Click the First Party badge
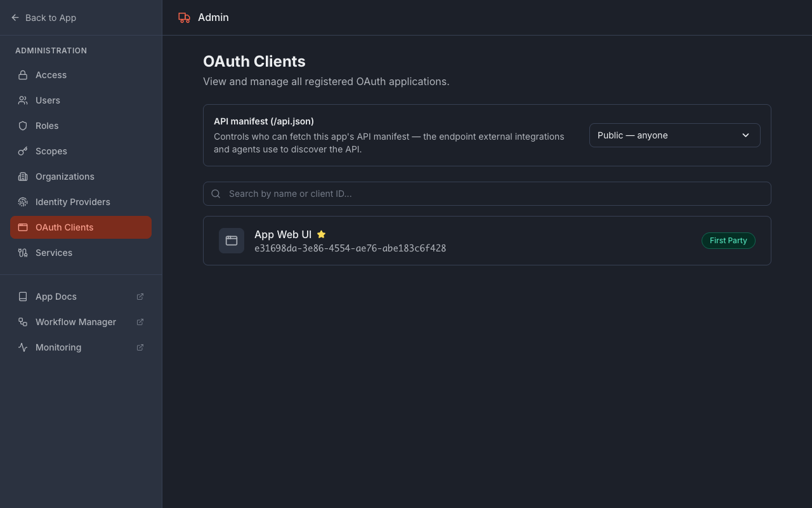This screenshot has height=508, width=812. click(x=728, y=241)
